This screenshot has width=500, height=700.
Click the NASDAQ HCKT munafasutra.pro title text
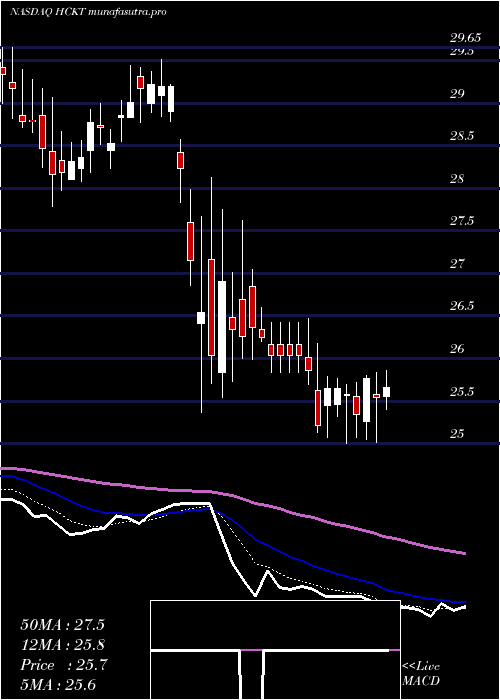88,12
